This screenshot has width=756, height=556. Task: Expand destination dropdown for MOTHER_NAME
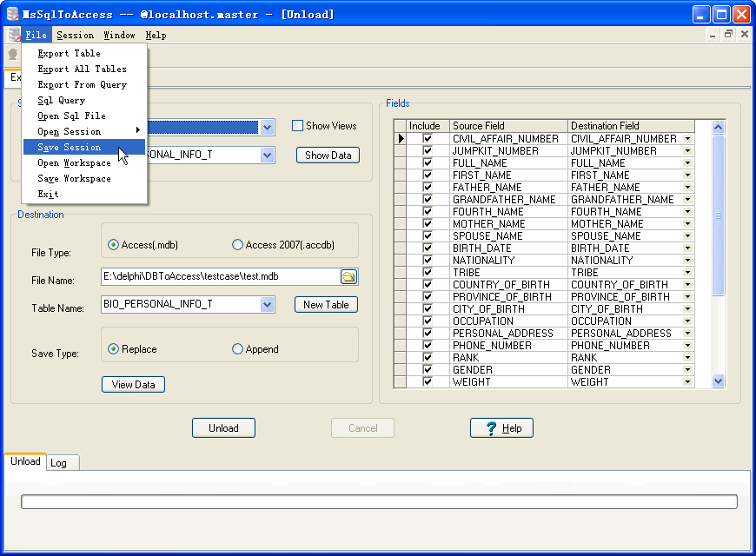click(x=688, y=224)
